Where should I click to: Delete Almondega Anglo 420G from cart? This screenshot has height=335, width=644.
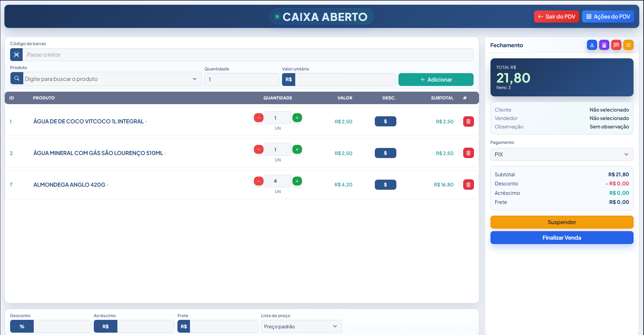coord(468,185)
